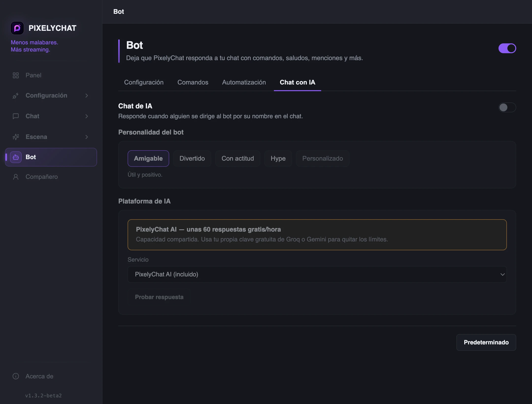Click the Configuración plug icon

click(16, 96)
